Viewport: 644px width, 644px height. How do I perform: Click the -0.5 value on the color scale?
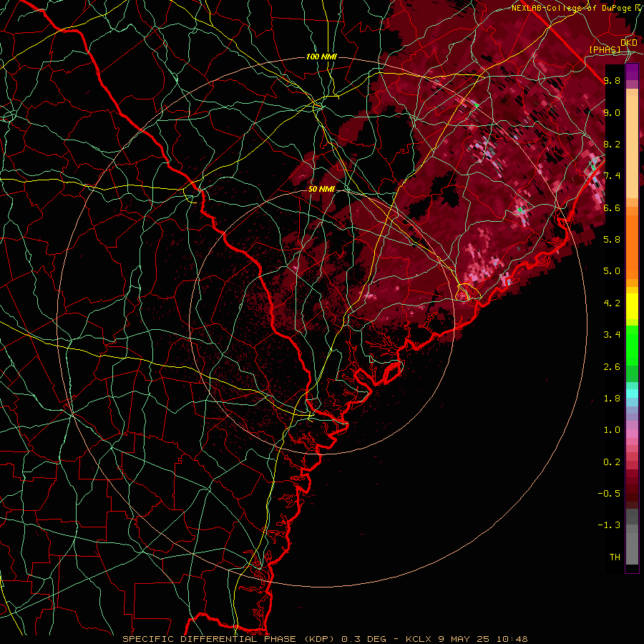[x=609, y=494]
